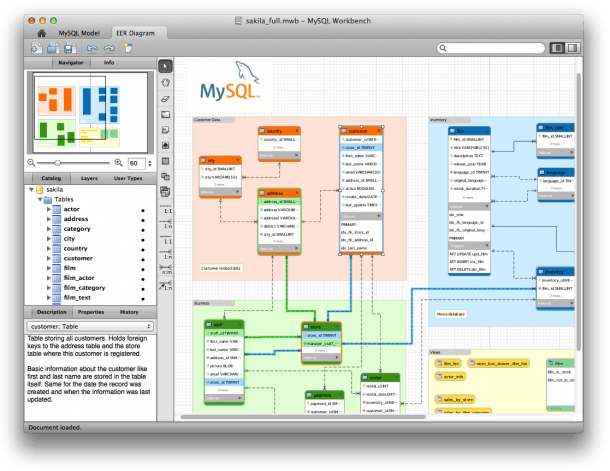The width and height of the screenshot is (610, 471).
Task: Select the new routine group tool
Action: [165, 191]
